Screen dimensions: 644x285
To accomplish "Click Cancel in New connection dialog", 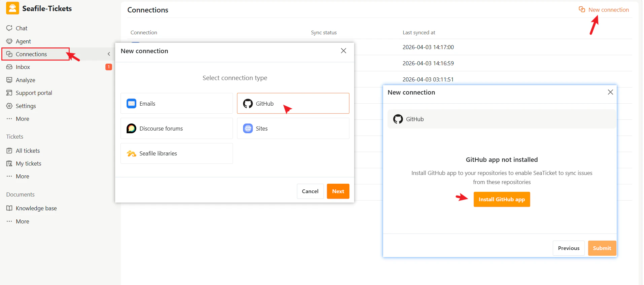I will [310, 191].
